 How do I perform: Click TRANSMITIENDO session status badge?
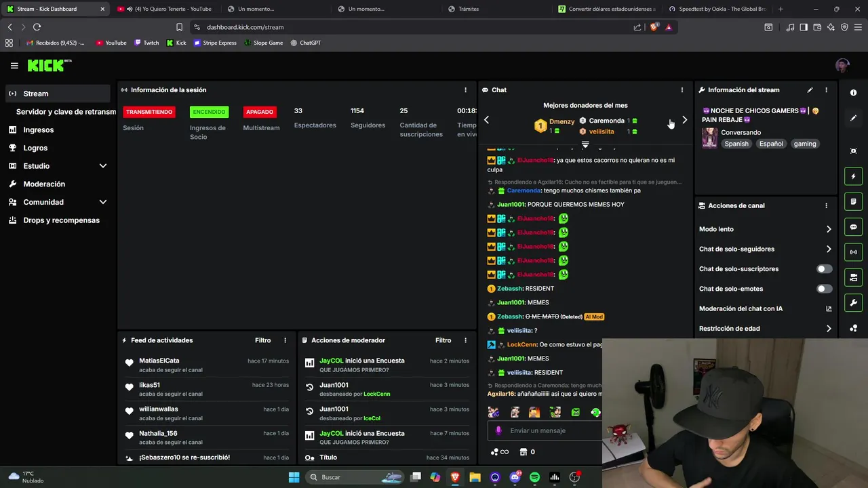click(149, 112)
